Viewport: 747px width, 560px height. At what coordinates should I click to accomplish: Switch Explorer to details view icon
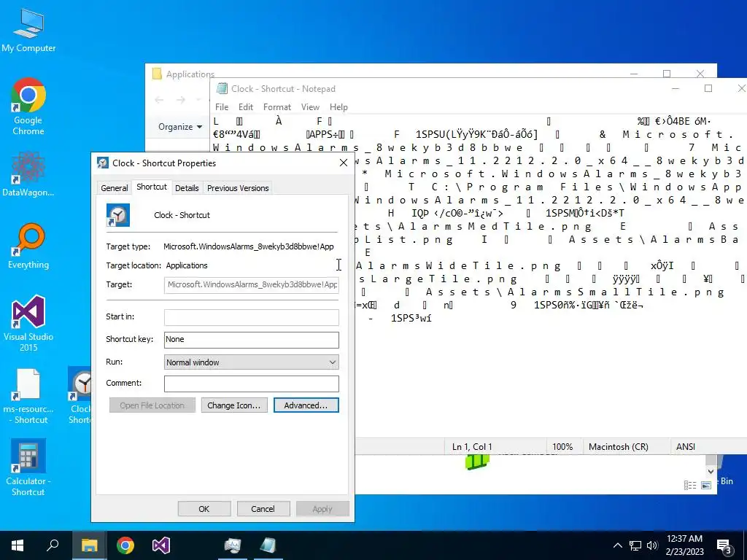point(690,485)
